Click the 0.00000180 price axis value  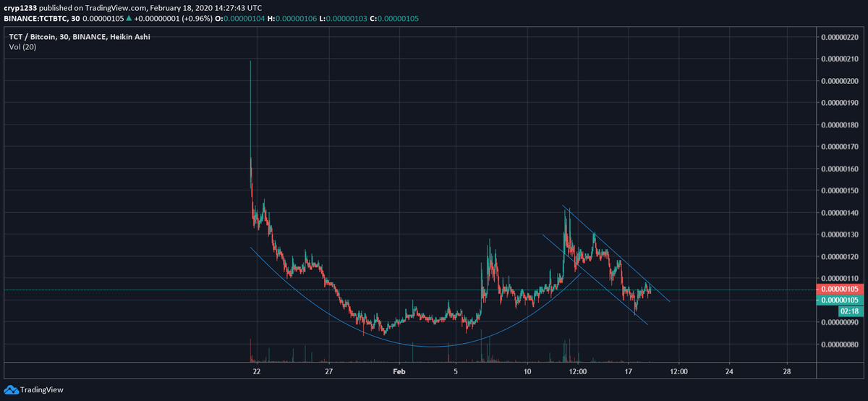click(x=841, y=125)
